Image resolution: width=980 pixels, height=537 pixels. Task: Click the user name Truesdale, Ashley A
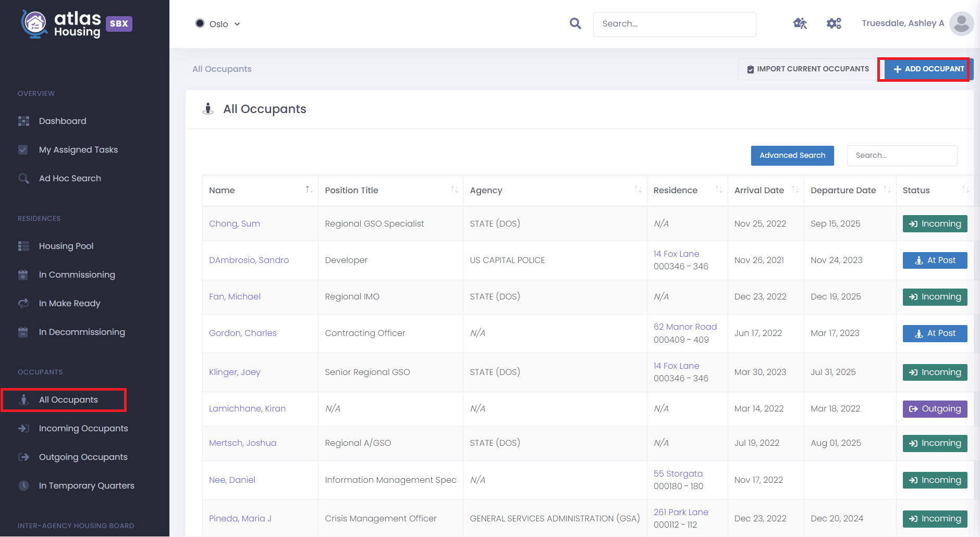[x=903, y=23]
